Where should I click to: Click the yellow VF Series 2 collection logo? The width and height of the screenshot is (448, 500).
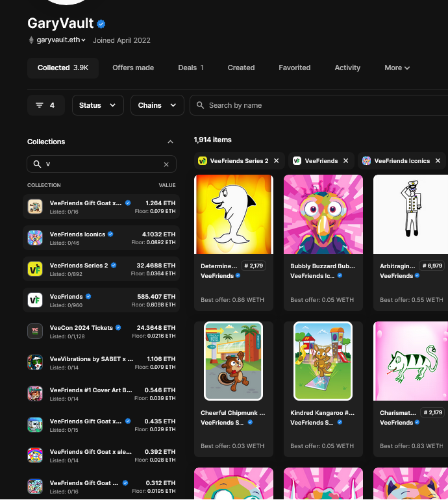tap(35, 269)
